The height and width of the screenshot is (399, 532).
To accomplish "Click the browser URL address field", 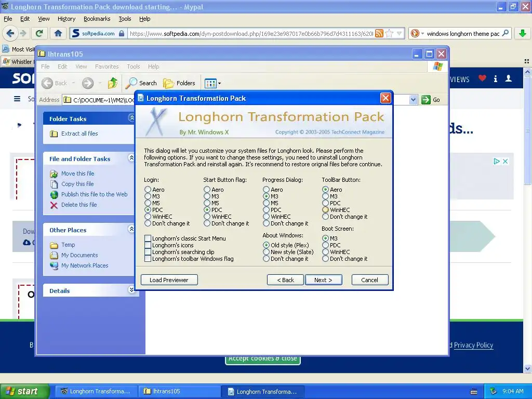I will 251,33.
